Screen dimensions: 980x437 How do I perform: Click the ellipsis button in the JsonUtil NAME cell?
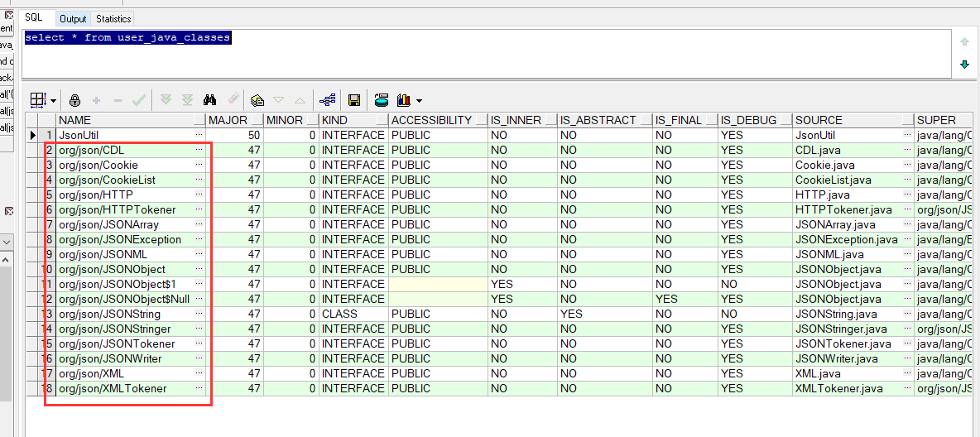click(x=199, y=135)
